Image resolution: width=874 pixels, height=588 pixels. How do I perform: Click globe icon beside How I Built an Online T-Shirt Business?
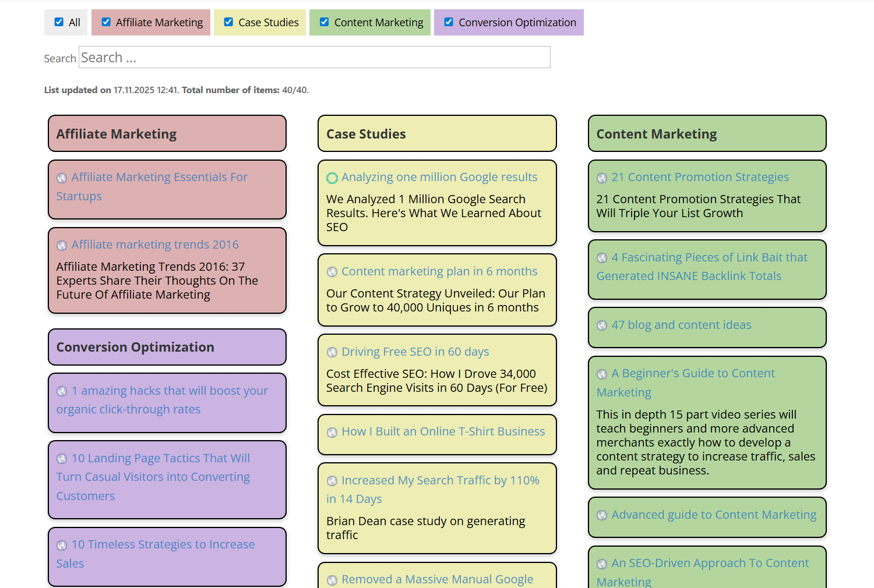[x=332, y=433]
